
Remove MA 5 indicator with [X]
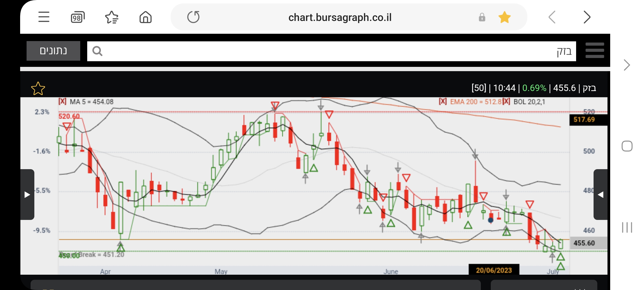(62, 101)
